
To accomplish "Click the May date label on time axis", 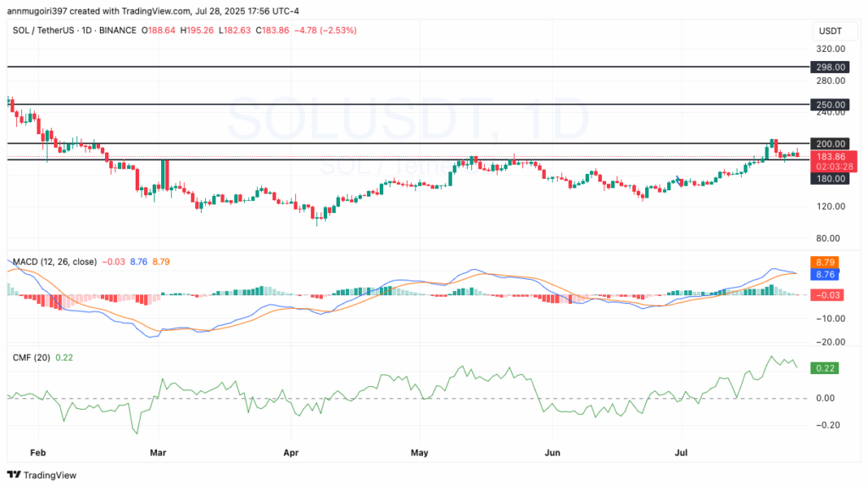I will (x=419, y=453).
